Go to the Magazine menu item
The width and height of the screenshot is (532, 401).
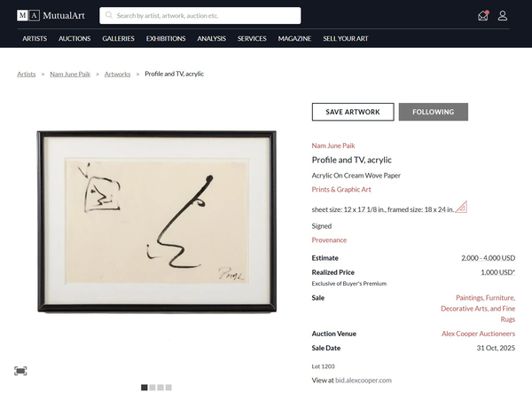294,39
